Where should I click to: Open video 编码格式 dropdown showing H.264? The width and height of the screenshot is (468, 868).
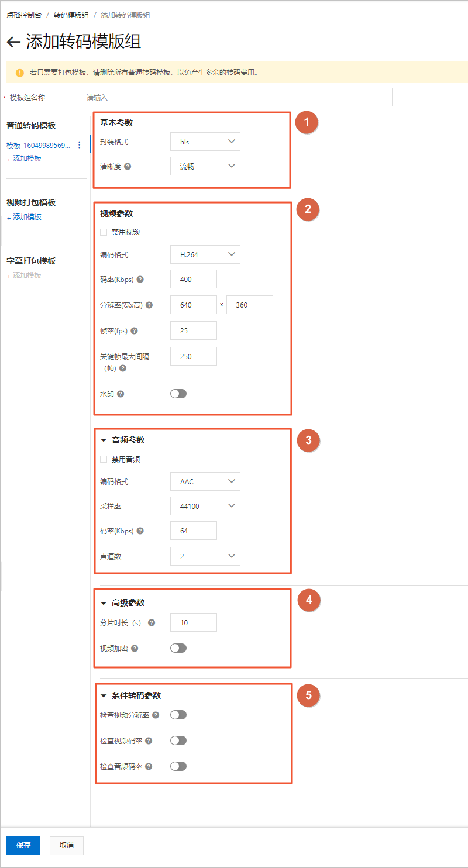(x=205, y=254)
